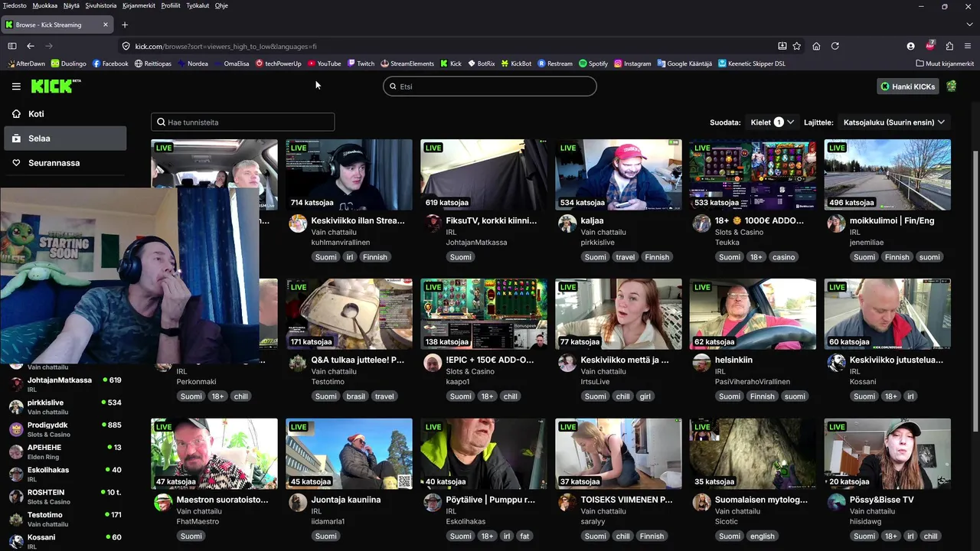Screen dimensions: 980x551
Task: Open the Restream bookmark
Action: pos(555,64)
